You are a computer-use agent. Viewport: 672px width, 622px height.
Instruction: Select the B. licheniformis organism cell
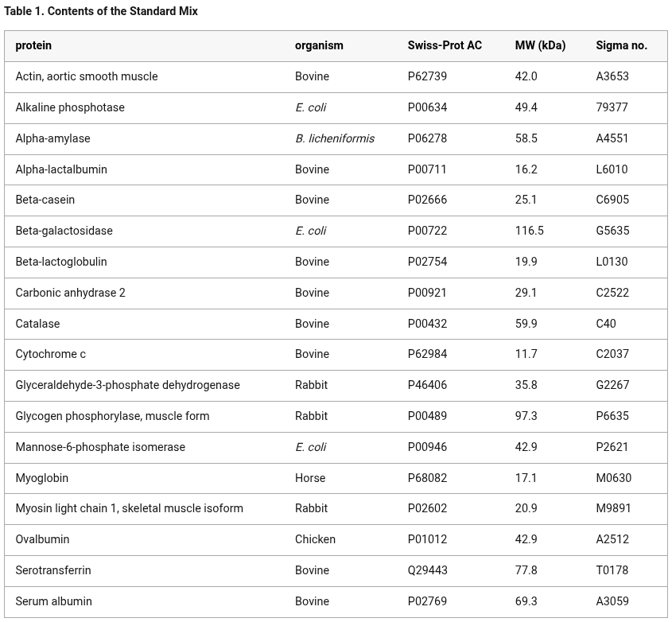pos(334,138)
